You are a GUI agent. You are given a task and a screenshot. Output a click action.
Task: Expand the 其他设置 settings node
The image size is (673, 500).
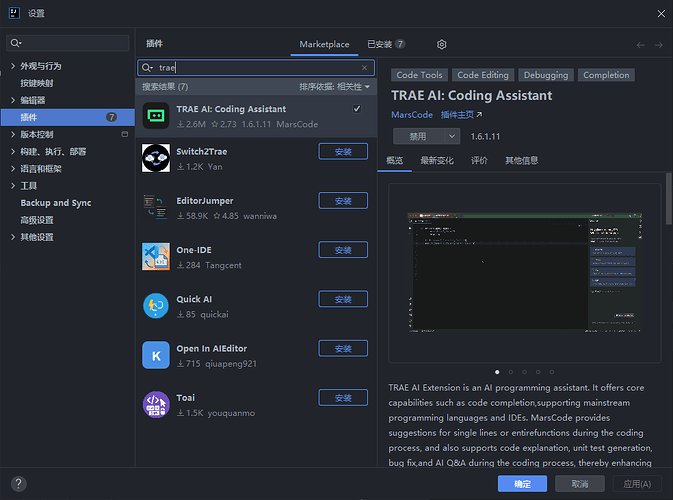pyautogui.click(x=13, y=237)
